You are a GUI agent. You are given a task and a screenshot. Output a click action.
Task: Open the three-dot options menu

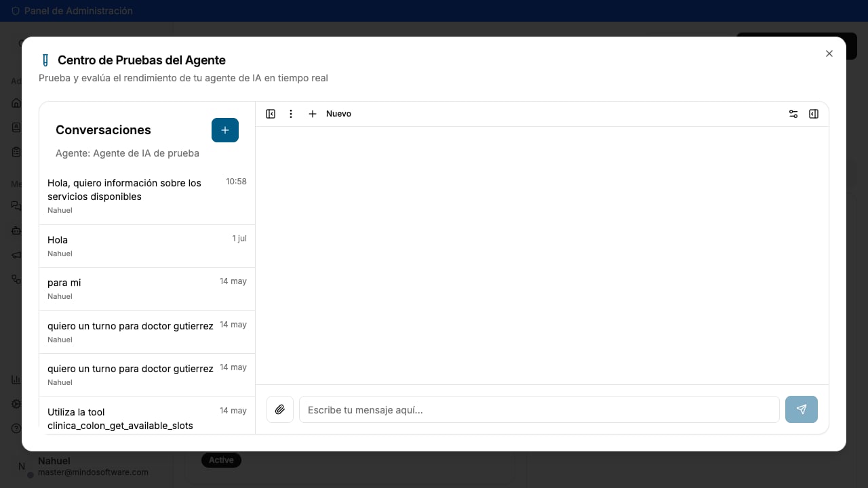click(291, 114)
